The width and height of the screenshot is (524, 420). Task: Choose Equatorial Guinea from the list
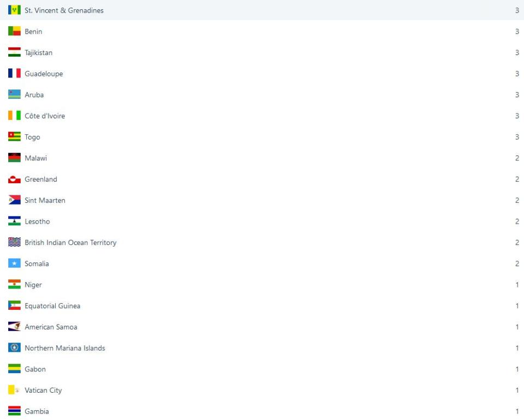(x=52, y=306)
